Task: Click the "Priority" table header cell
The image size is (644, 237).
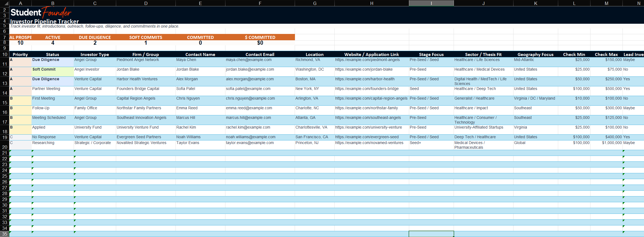Action: coord(20,55)
